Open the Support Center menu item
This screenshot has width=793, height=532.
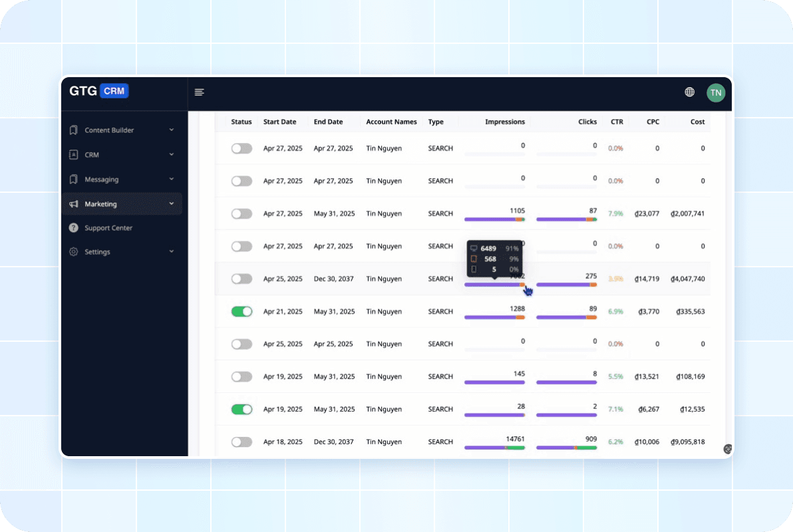click(x=122, y=227)
